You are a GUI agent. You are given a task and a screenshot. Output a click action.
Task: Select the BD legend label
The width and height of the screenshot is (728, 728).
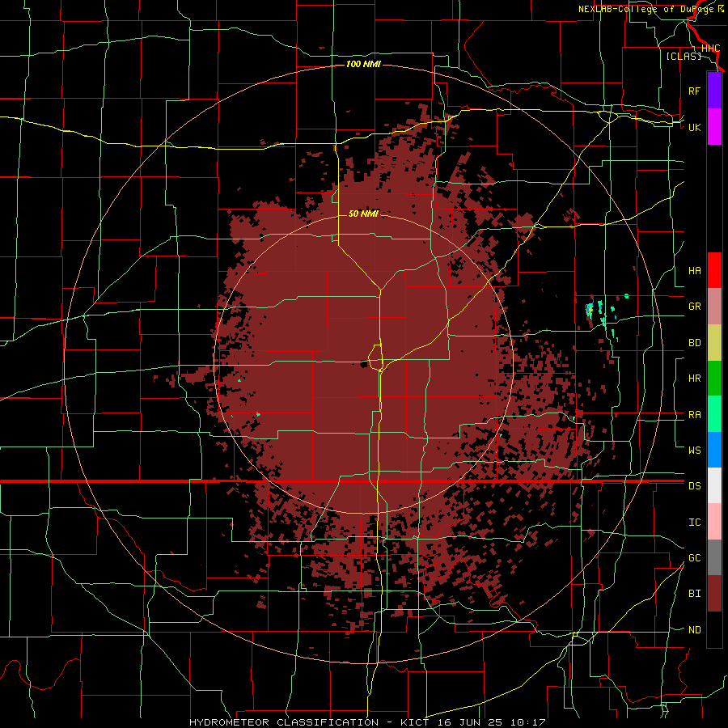click(x=694, y=343)
